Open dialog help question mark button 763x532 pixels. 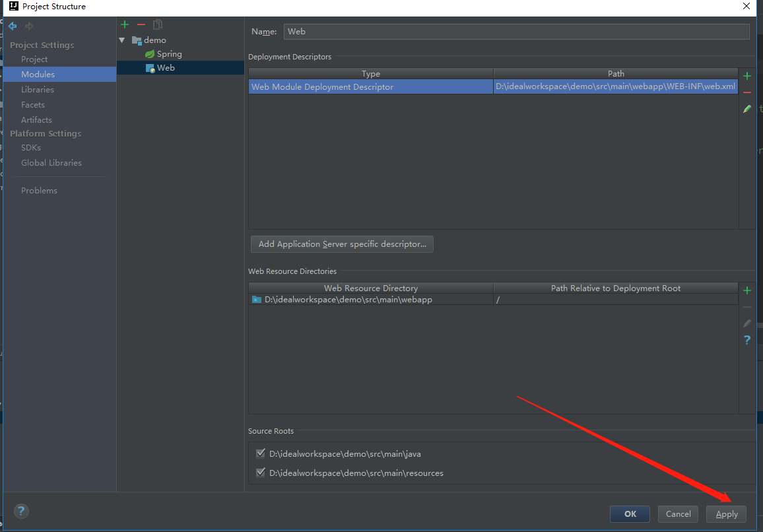tap(21, 511)
